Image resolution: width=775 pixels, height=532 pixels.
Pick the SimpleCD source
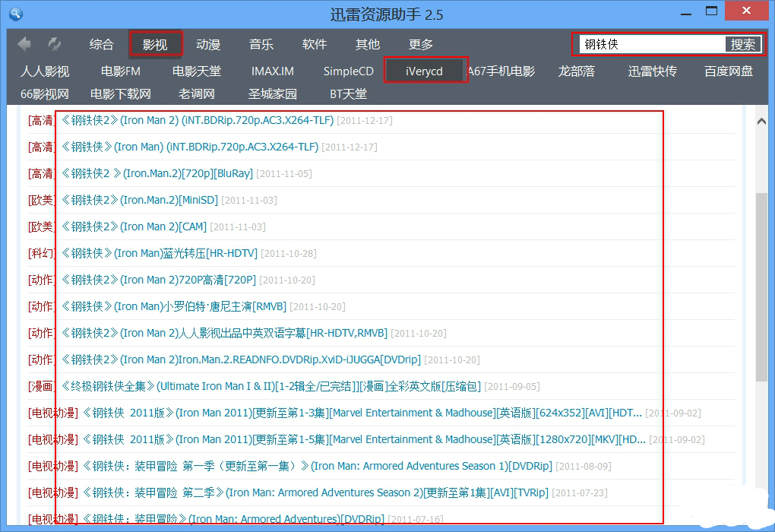349,71
